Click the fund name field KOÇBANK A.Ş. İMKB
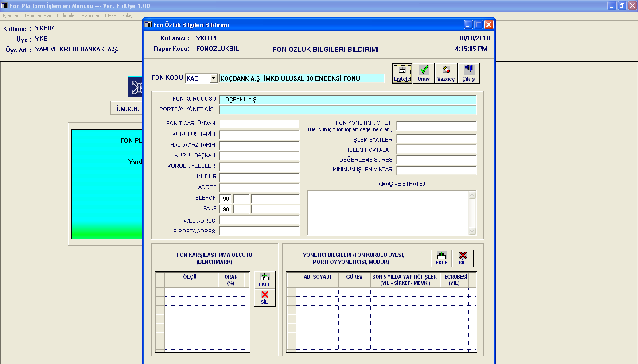This screenshot has height=364, width=638. coord(302,78)
